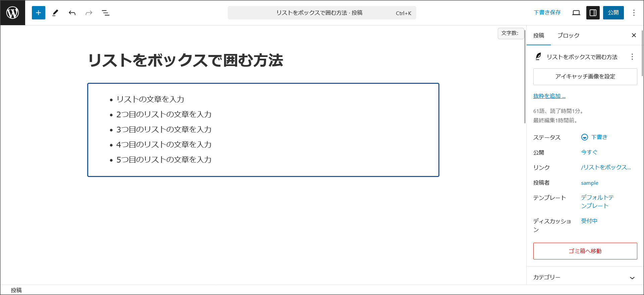
Task: Click list item 3つ目のリストの文章を入力
Action: click(x=164, y=129)
